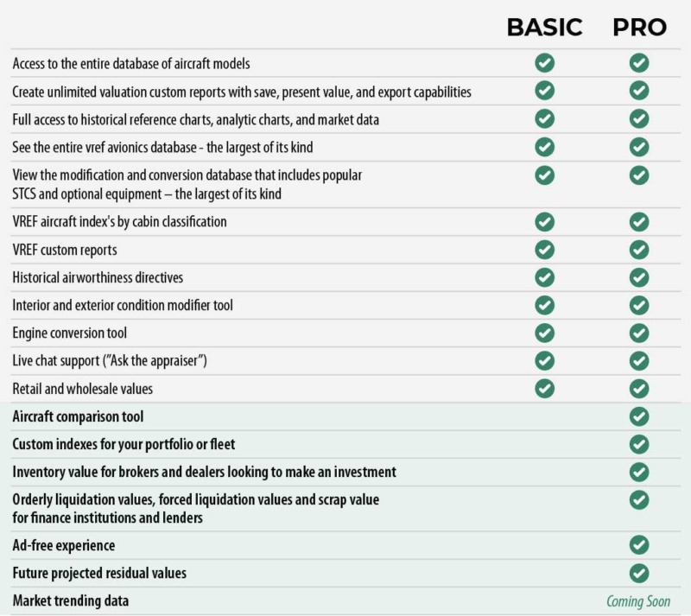
Task: Click Basic checkmark for Retail and wholesale values
Action: (544, 388)
